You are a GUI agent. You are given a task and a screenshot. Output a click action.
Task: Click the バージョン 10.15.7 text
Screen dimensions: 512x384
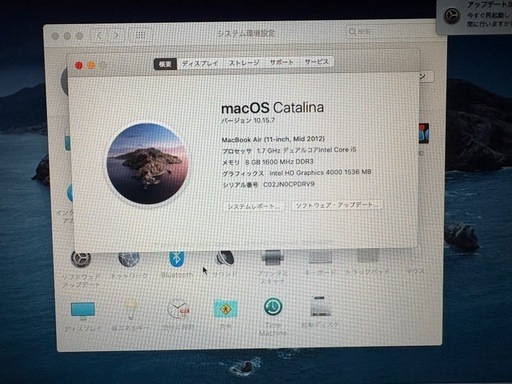[x=248, y=121]
